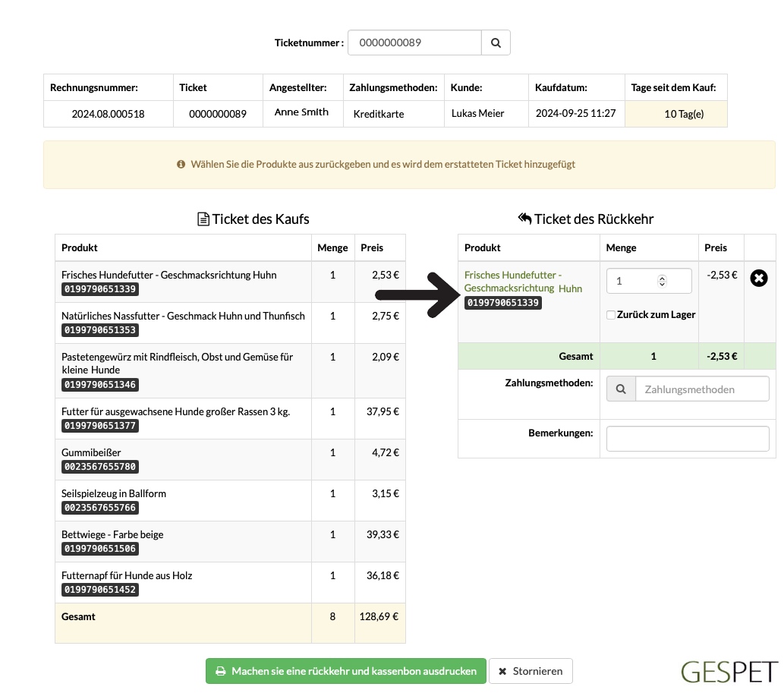Focus the Zahlungsmethoden input field
This screenshot has height=693, width=784.
(x=702, y=389)
